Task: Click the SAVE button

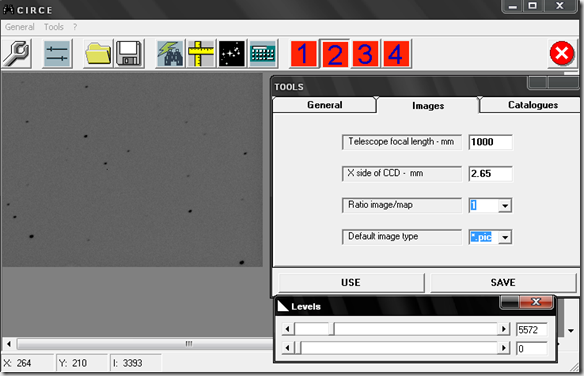Action: (x=503, y=283)
